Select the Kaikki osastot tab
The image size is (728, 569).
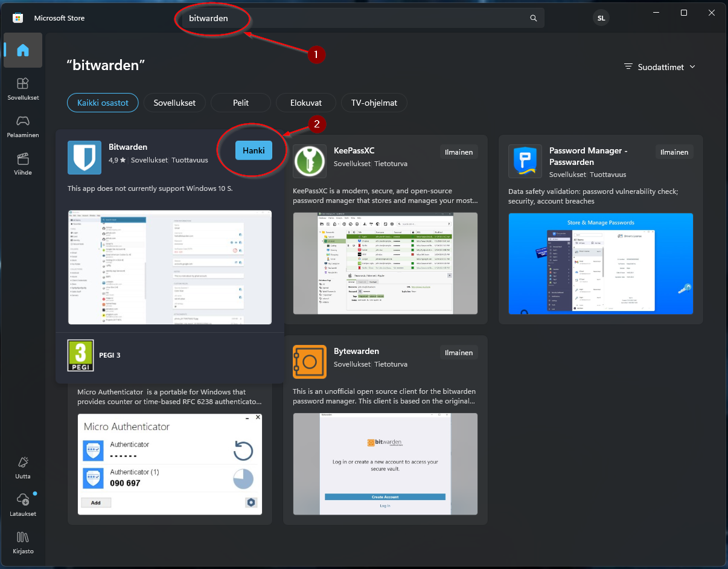[103, 103]
